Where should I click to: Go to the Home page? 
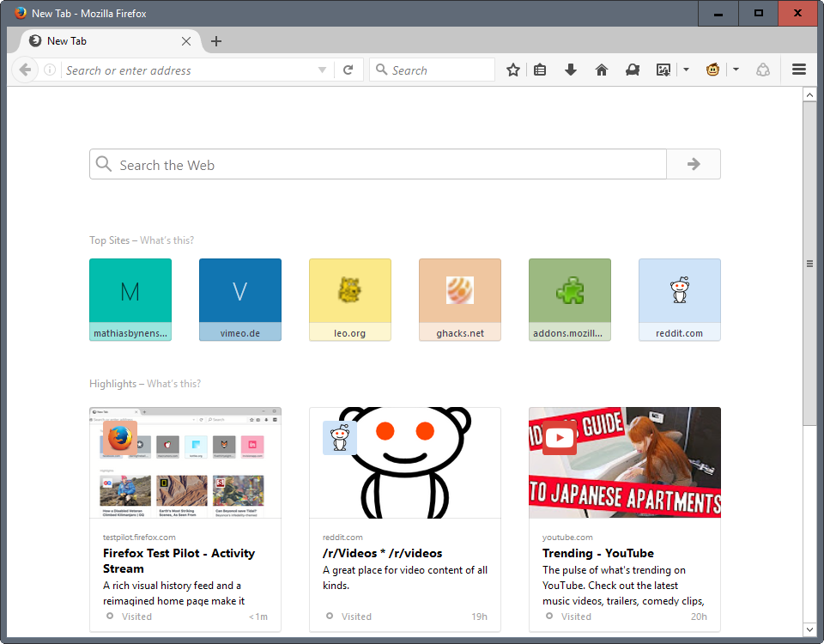click(602, 70)
